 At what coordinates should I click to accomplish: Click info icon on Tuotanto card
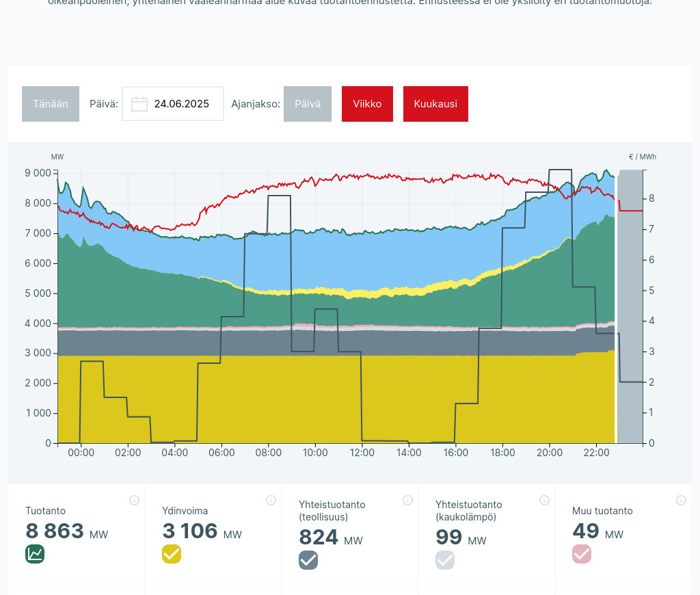(134, 501)
